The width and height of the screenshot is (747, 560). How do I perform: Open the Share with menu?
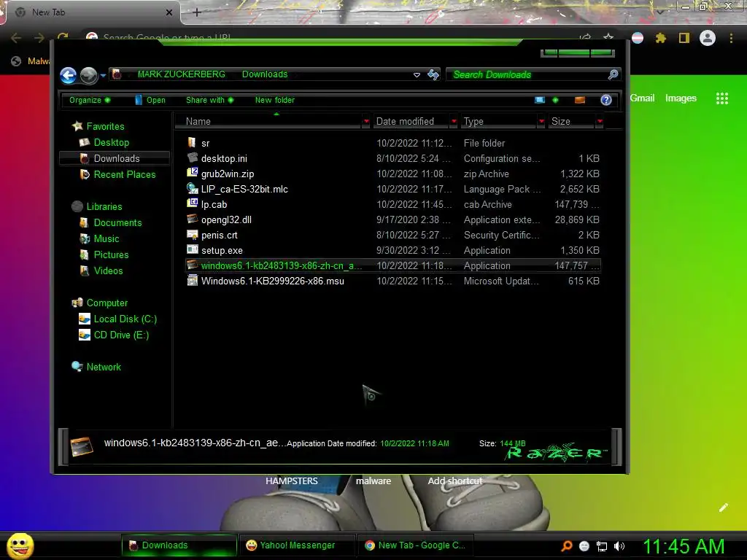coord(209,100)
